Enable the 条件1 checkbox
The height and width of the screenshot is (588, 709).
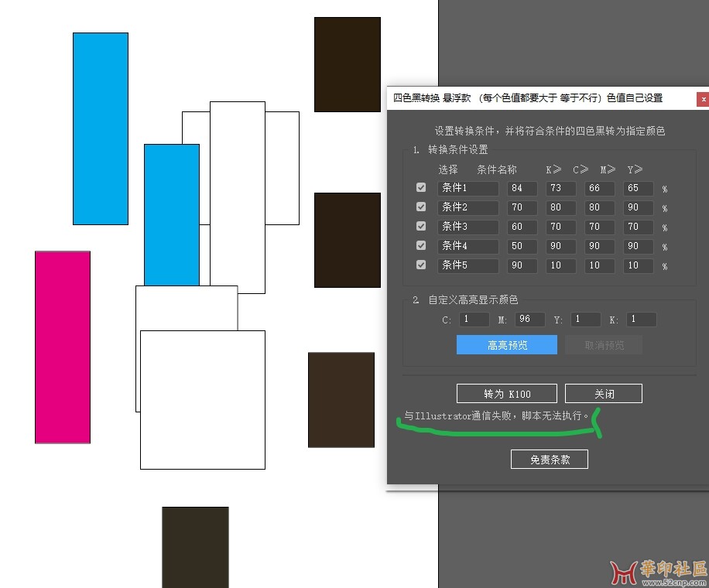click(x=421, y=188)
